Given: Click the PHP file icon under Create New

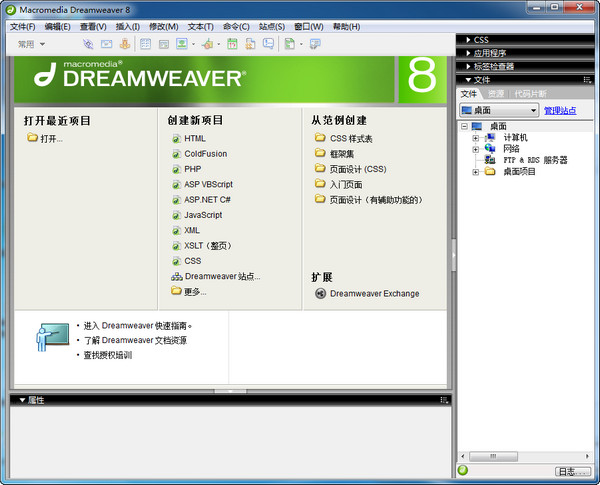Looking at the screenshot, I should tap(176, 169).
